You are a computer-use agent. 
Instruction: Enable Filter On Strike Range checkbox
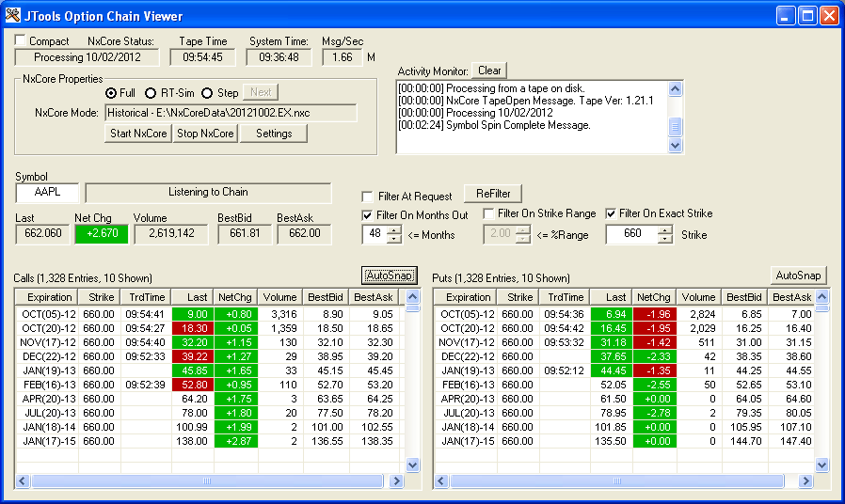click(x=488, y=213)
